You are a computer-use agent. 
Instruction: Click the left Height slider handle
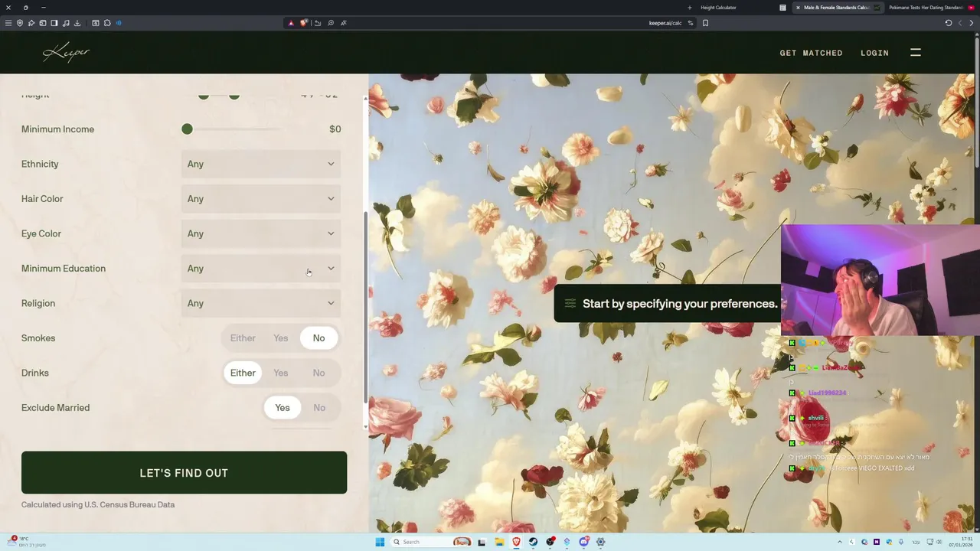(204, 96)
